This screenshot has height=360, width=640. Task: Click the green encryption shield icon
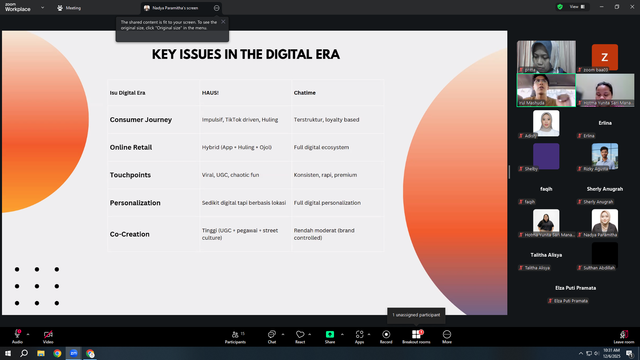(x=560, y=7)
